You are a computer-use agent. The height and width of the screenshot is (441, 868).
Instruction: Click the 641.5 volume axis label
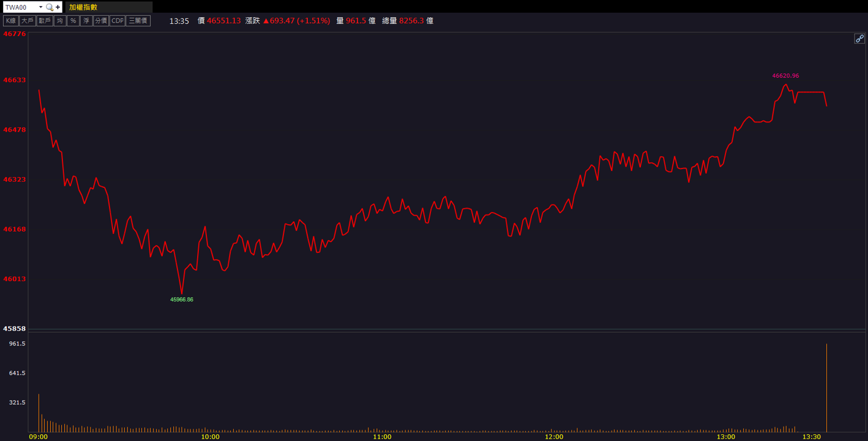click(x=17, y=373)
